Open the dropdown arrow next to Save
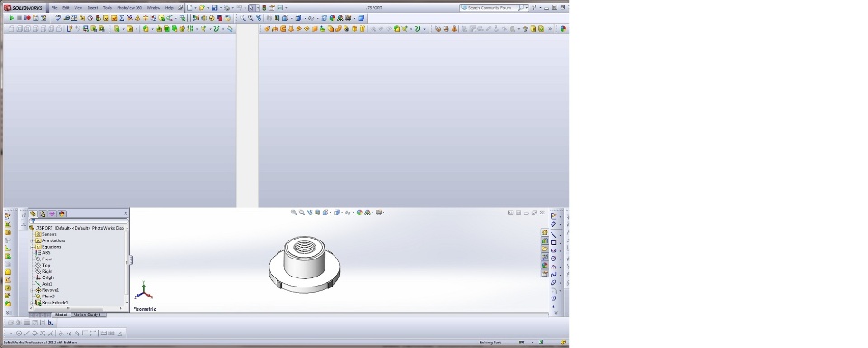Screen dimensions: 868x348 pos(220,8)
